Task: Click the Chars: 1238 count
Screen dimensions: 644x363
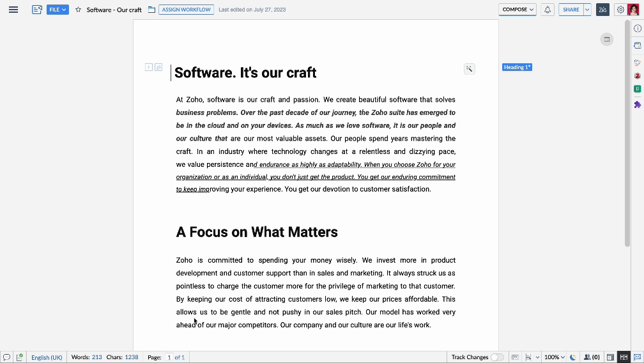Action: (123, 357)
